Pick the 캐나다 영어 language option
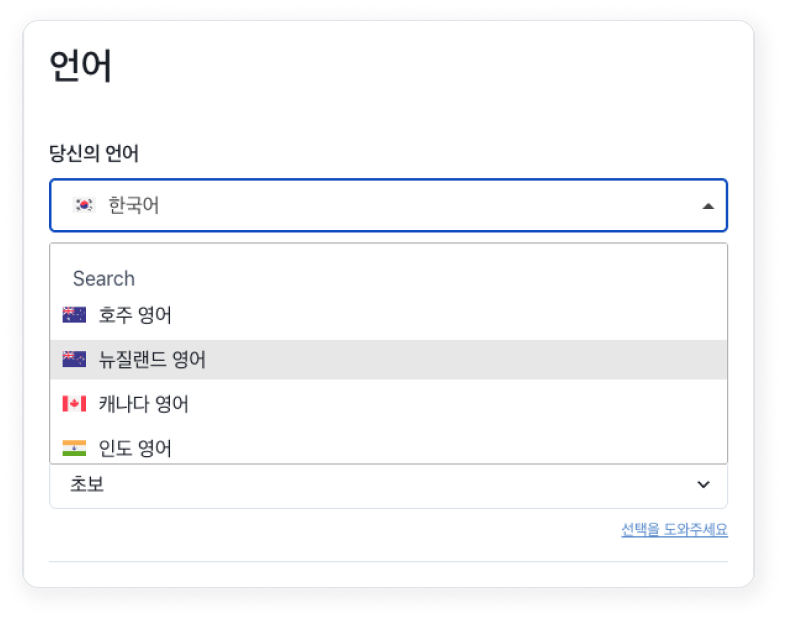The width and height of the screenshot is (785, 620). click(144, 404)
